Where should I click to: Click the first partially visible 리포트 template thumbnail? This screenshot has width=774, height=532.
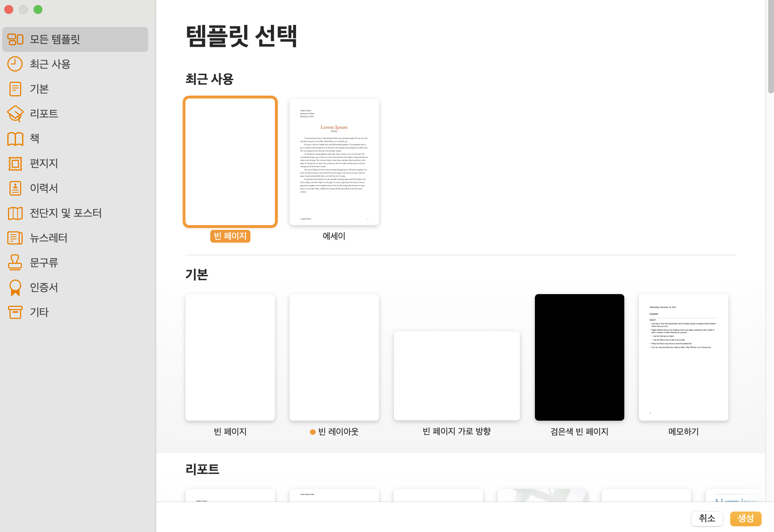point(230,495)
